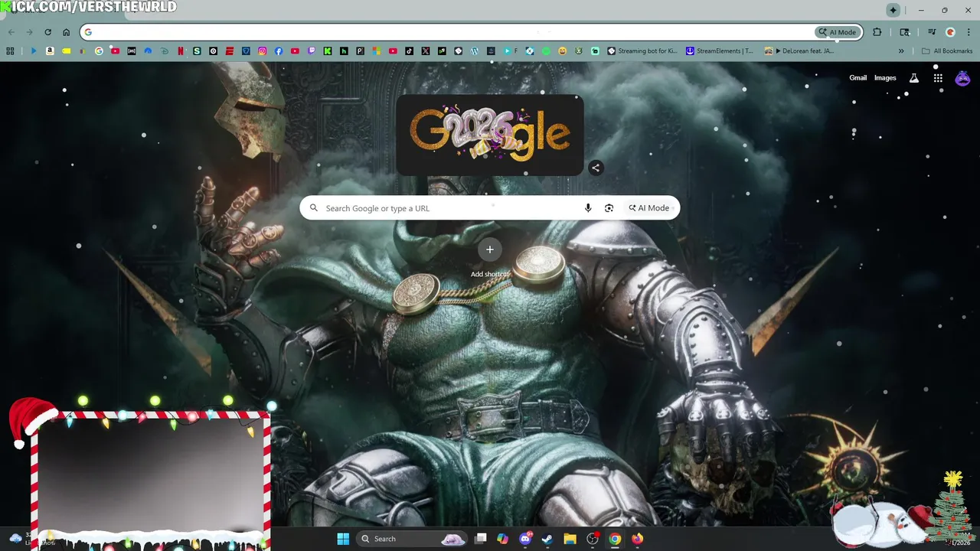980x551 pixels.
Task: Open File Explorer from taskbar
Action: coord(570,539)
